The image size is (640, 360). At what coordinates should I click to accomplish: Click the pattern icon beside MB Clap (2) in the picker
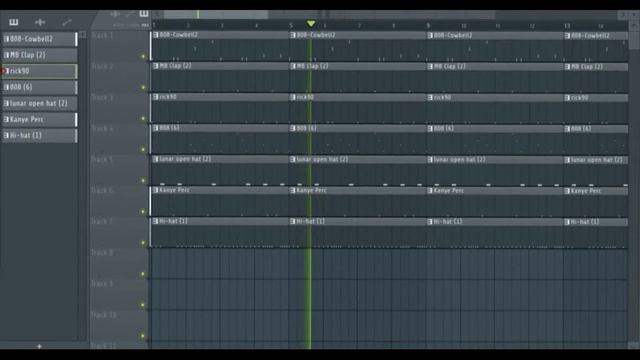tap(6, 55)
